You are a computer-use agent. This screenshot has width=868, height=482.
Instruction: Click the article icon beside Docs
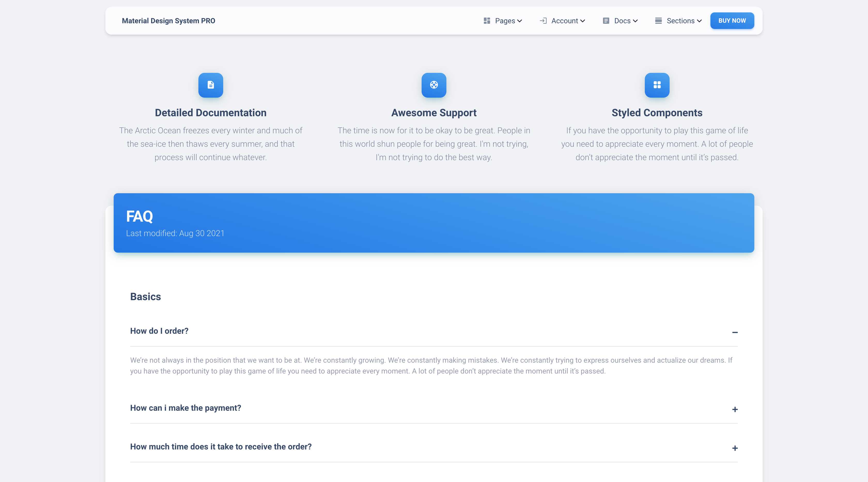pyautogui.click(x=606, y=21)
